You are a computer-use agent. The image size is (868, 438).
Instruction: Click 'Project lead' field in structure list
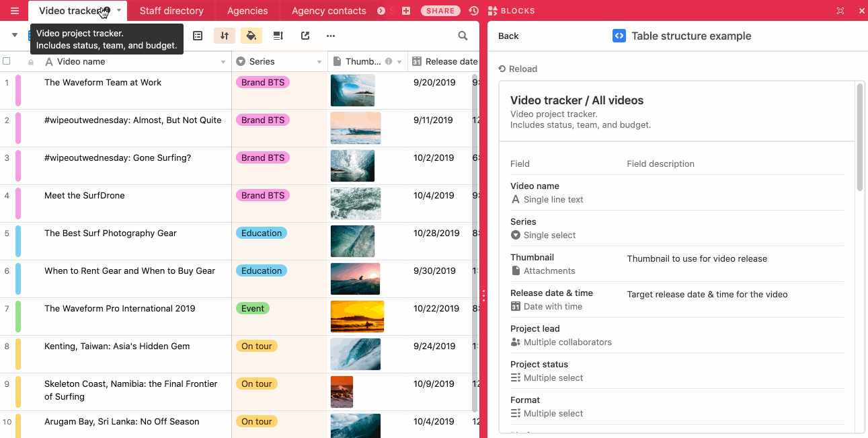tap(677, 335)
